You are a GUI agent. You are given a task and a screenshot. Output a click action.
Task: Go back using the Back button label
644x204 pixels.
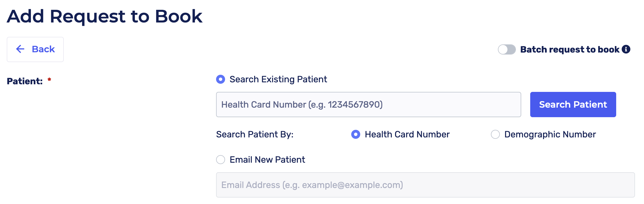tap(43, 49)
